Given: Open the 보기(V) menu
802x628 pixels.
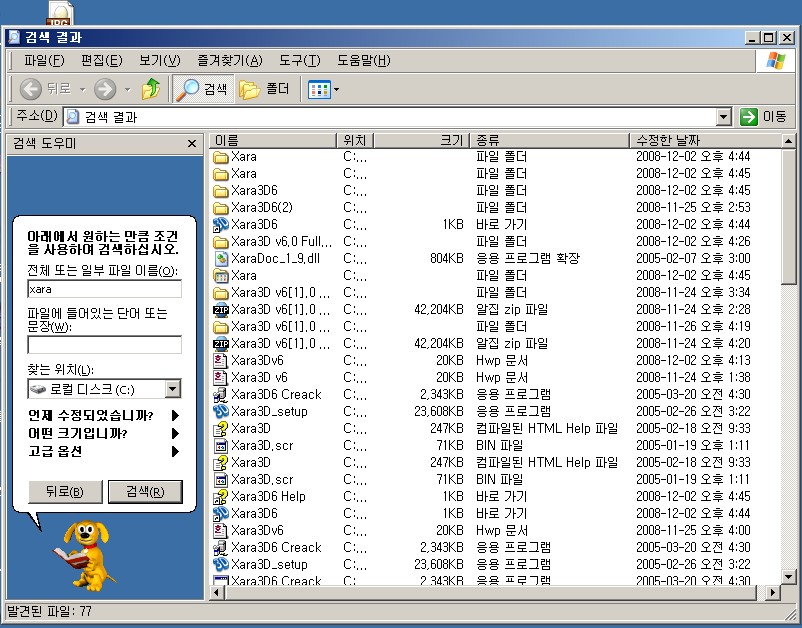Looking at the screenshot, I should click(x=160, y=60).
